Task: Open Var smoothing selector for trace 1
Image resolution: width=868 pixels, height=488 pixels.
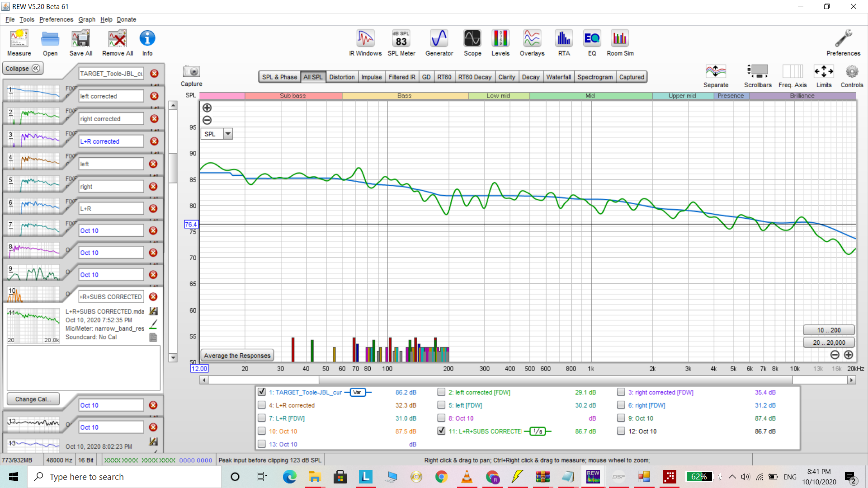Action: (x=357, y=392)
